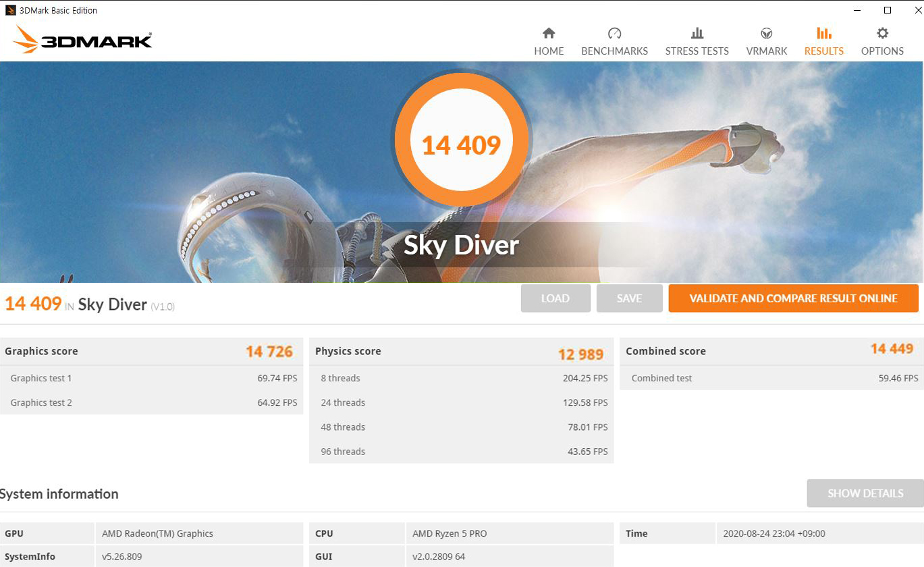Click the LOAD button
Image resolution: width=924 pixels, height=567 pixels.
[x=555, y=298]
